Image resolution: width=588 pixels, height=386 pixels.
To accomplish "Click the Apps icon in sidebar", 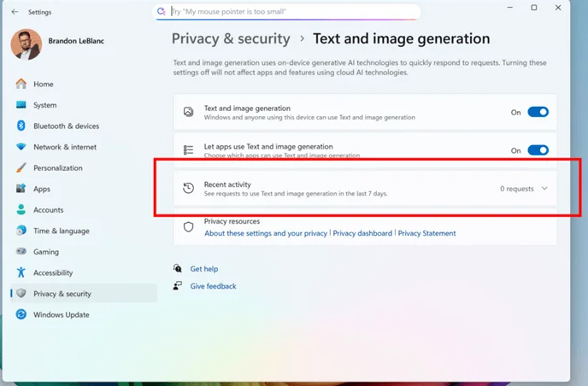I will pyautogui.click(x=21, y=189).
